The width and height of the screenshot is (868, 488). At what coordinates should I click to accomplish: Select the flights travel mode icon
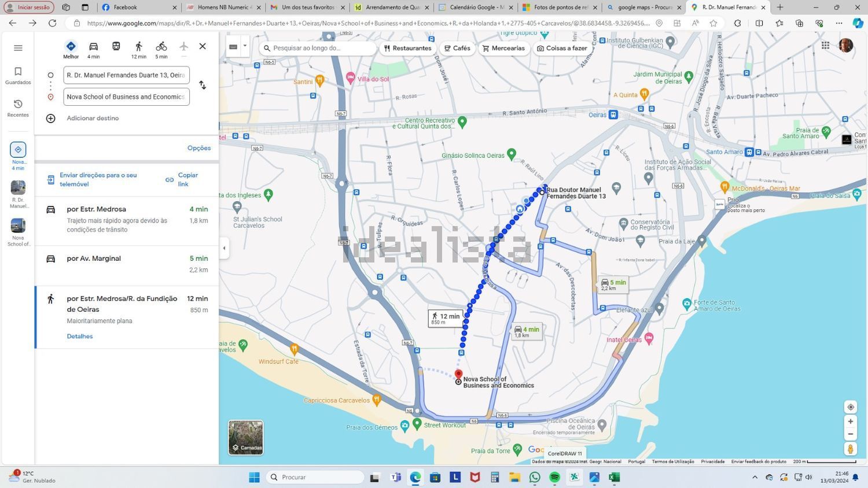coord(183,46)
